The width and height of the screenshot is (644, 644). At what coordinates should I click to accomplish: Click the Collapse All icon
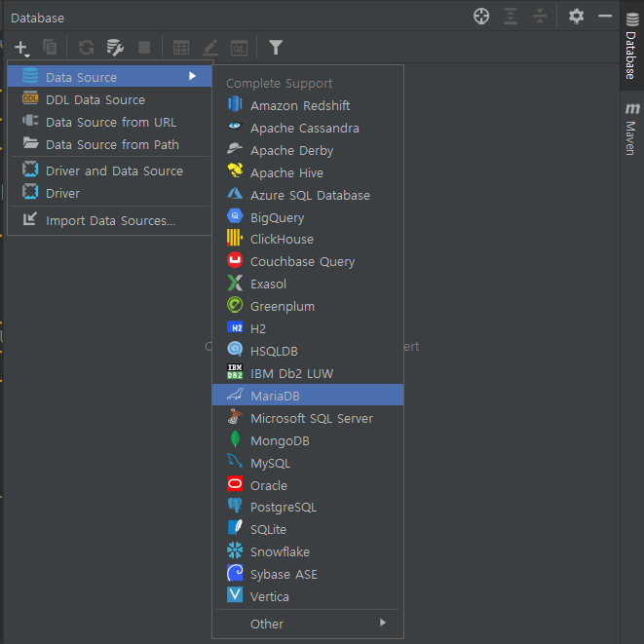coord(540,17)
